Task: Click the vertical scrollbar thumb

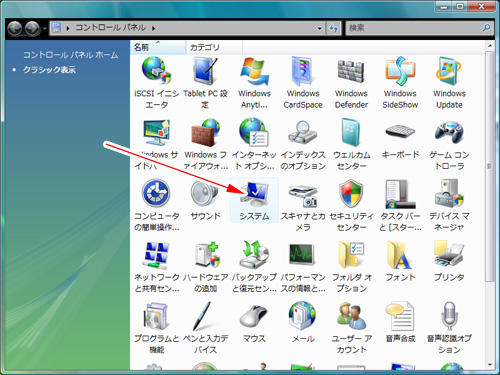Action: tap(489, 167)
